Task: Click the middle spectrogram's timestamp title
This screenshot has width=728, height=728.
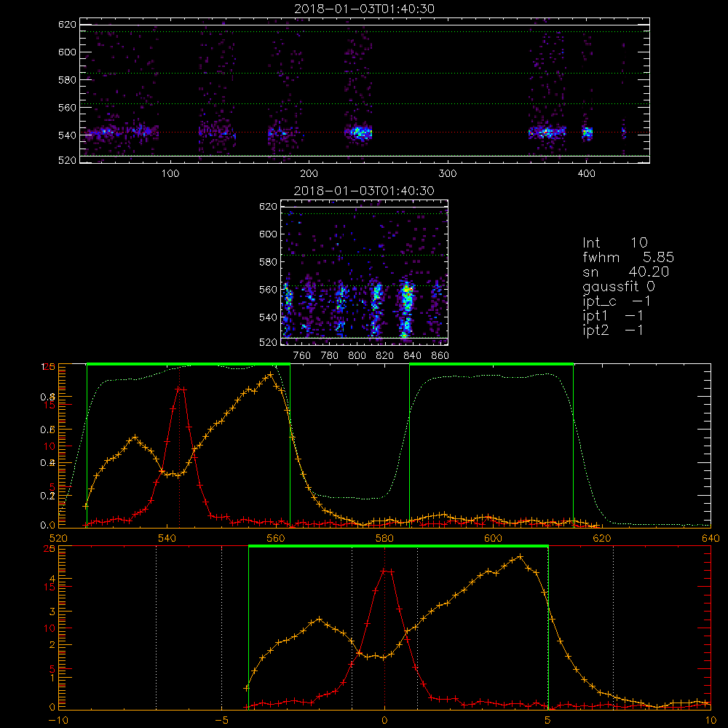Action: [364, 191]
